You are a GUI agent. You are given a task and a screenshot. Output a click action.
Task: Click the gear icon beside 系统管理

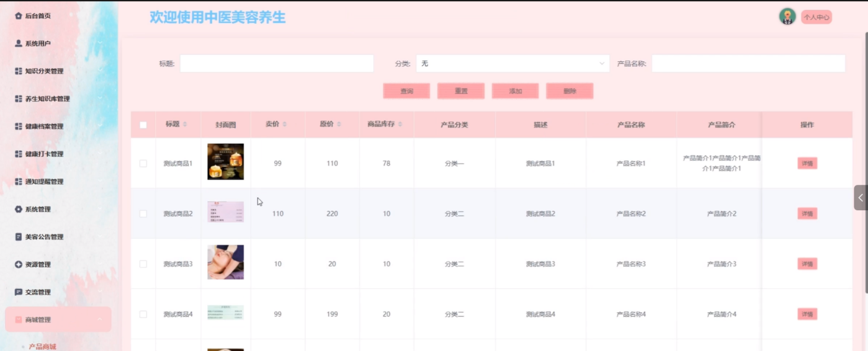pyautogui.click(x=19, y=209)
